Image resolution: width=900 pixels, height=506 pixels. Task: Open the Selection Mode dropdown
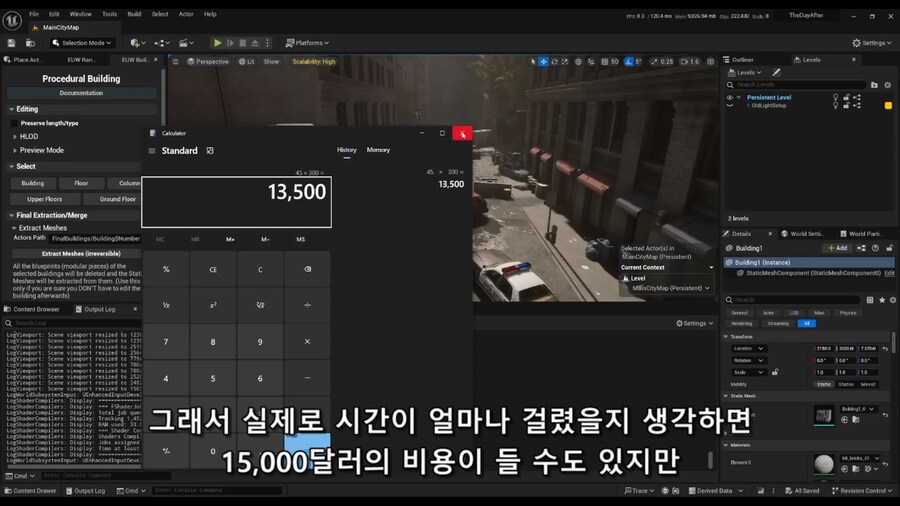82,43
